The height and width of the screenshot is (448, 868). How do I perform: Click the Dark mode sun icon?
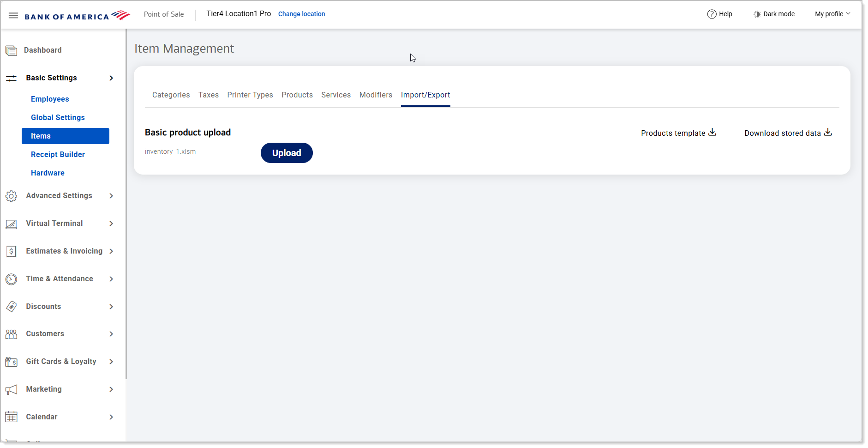[757, 14]
